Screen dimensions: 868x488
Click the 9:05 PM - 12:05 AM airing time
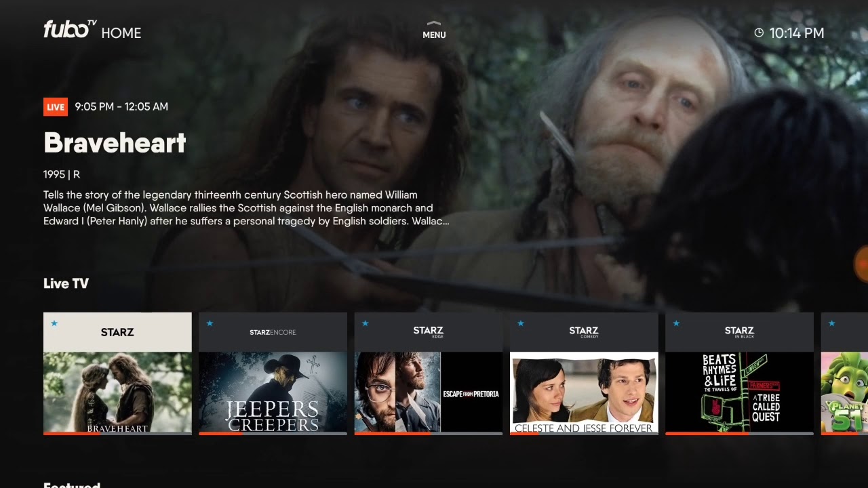coord(121,106)
